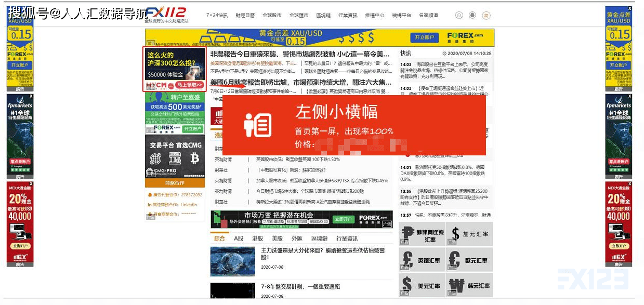Select the 港股 news tab
Screen dimensions: 644x305
pyautogui.click(x=258, y=238)
